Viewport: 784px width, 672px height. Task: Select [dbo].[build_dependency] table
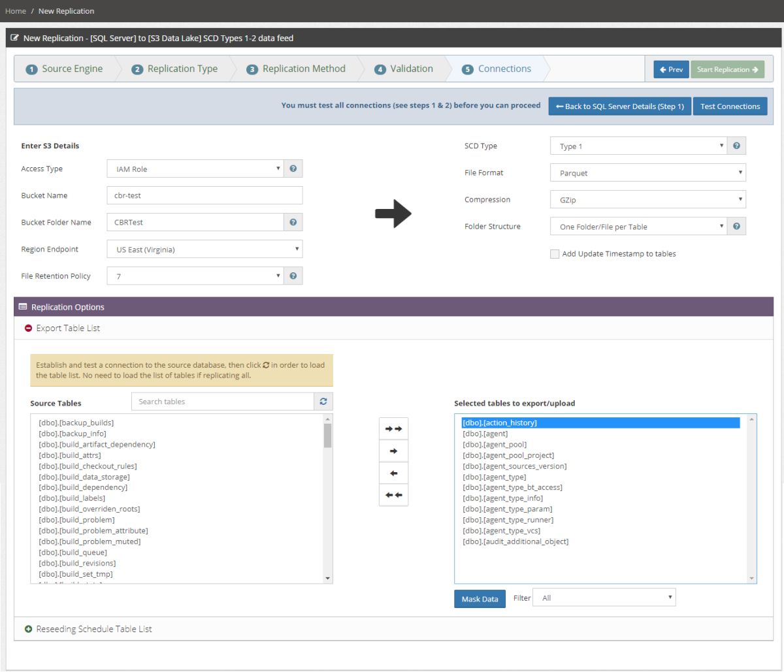click(x=83, y=487)
